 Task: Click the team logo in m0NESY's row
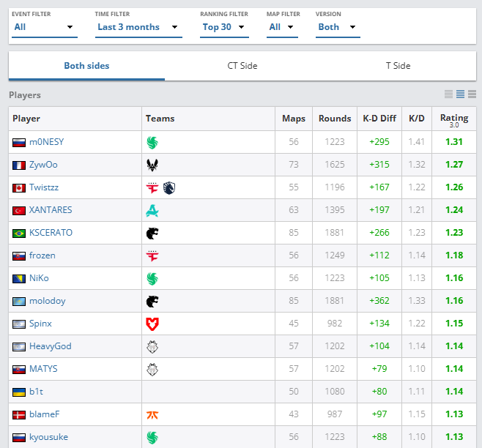pos(152,142)
